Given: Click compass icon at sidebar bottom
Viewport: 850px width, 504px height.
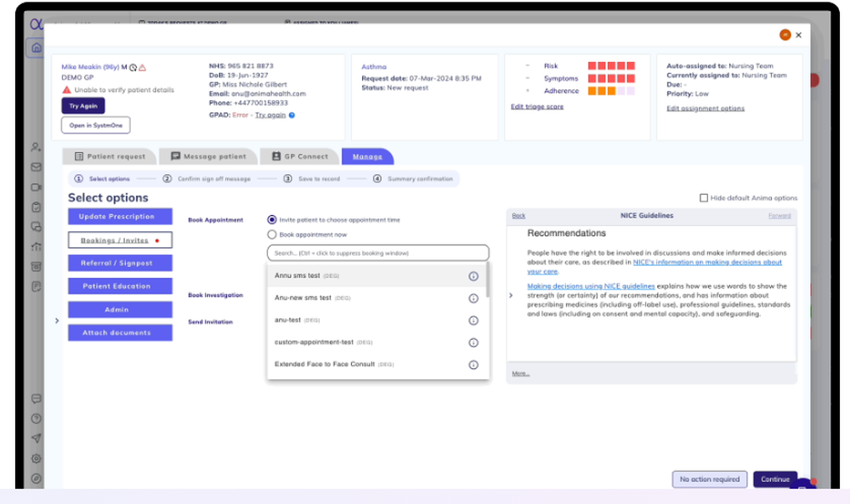Looking at the screenshot, I should coord(36,479).
